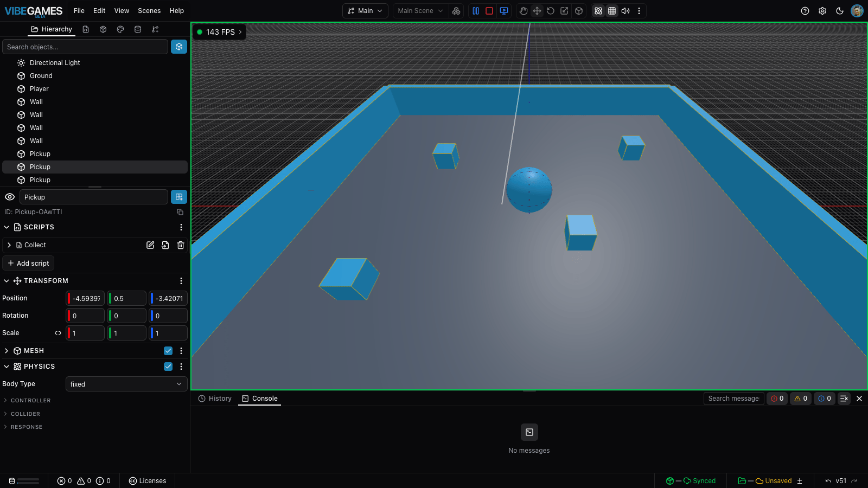Open the branch plus tab icon
The width and height of the screenshot is (868, 488).
tap(155, 29)
